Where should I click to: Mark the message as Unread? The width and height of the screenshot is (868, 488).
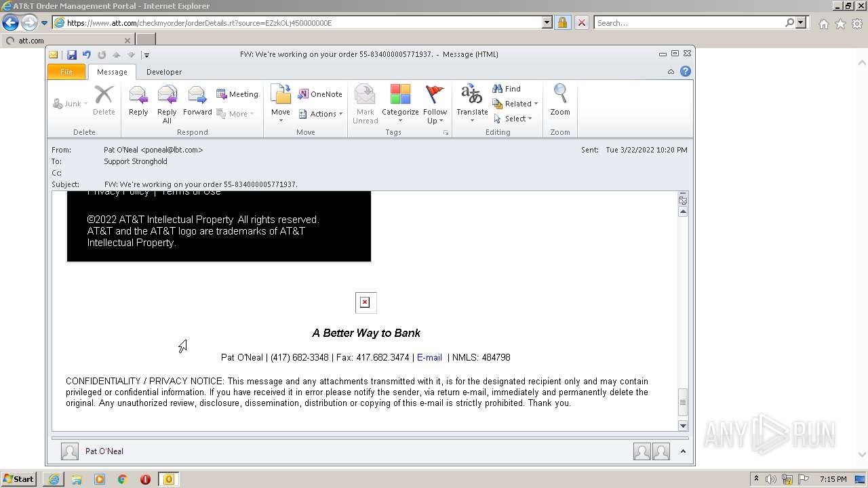[x=365, y=104]
